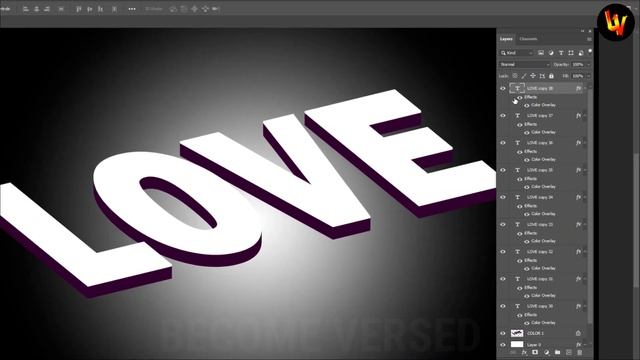Open fx styles of LOVE copy 36
The image size is (640, 360).
point(578,143)
